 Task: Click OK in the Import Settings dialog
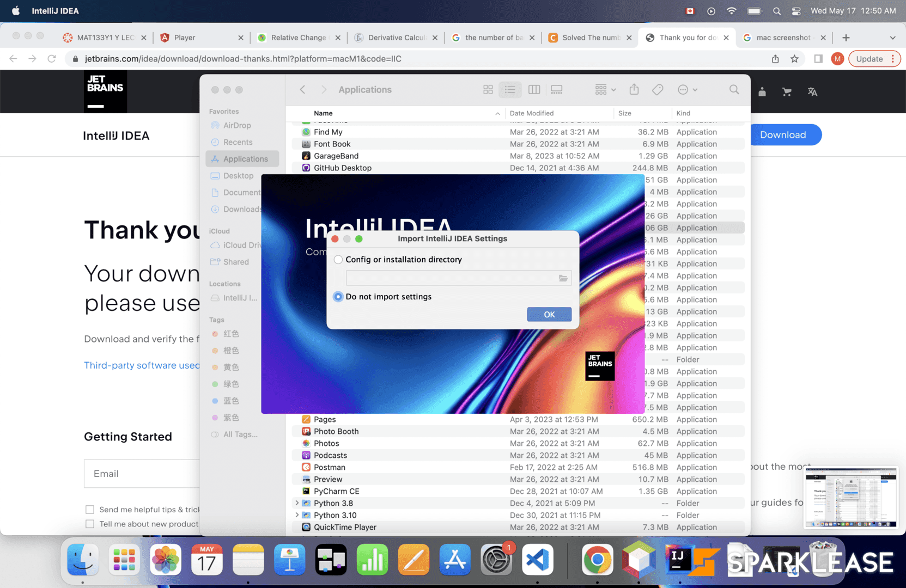549,315
